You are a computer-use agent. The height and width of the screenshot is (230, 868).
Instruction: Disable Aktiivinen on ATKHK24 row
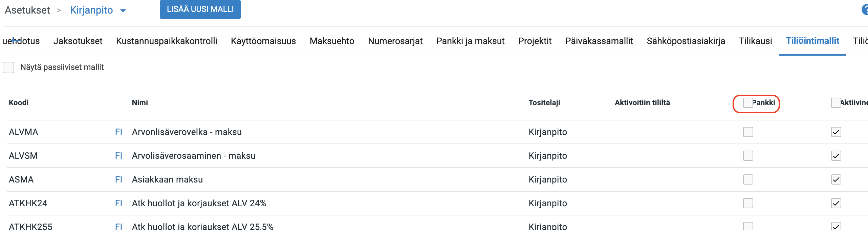click(x=836, y=203)
